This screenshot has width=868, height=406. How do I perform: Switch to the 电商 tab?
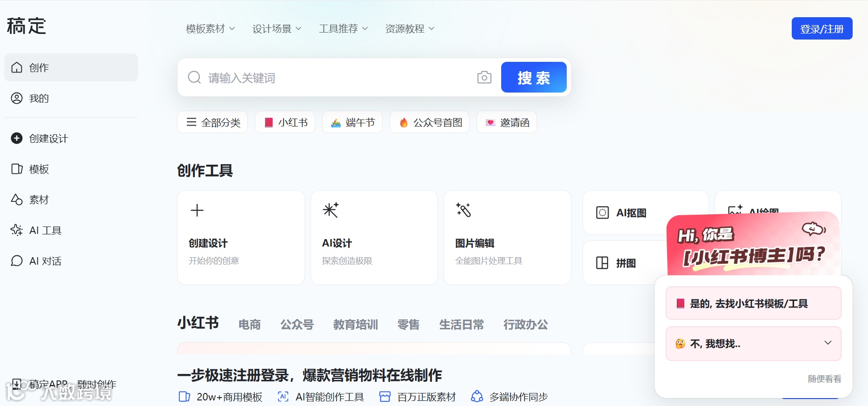[x=250, y=325]
